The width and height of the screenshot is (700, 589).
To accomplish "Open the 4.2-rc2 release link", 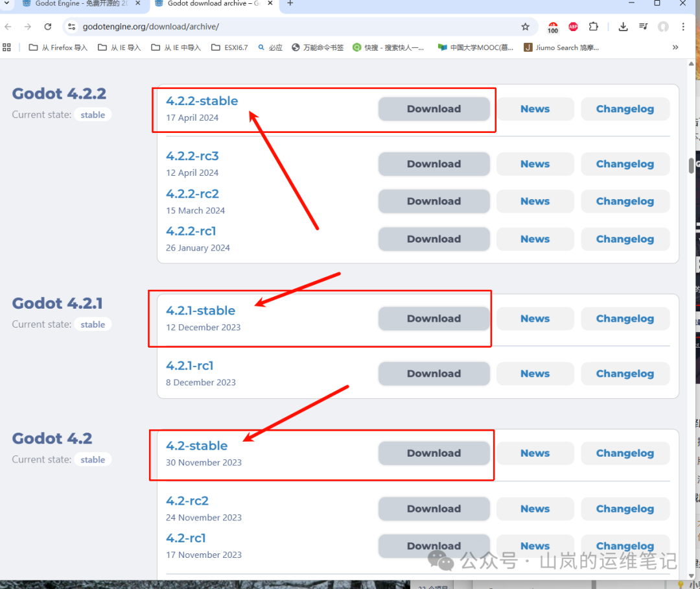I will click(187, 501).
